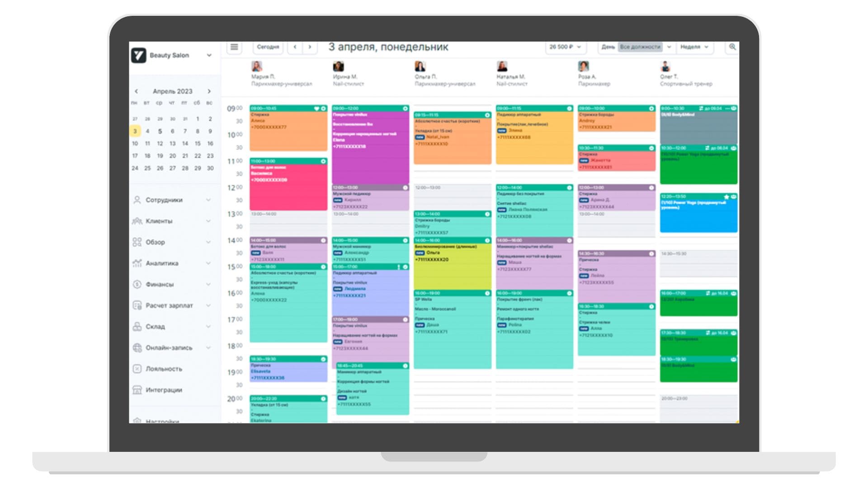Screen dimensions: 868x488
Task: Open the Онлайн-запись sidebar section
Action: click(x=168, y=347)
